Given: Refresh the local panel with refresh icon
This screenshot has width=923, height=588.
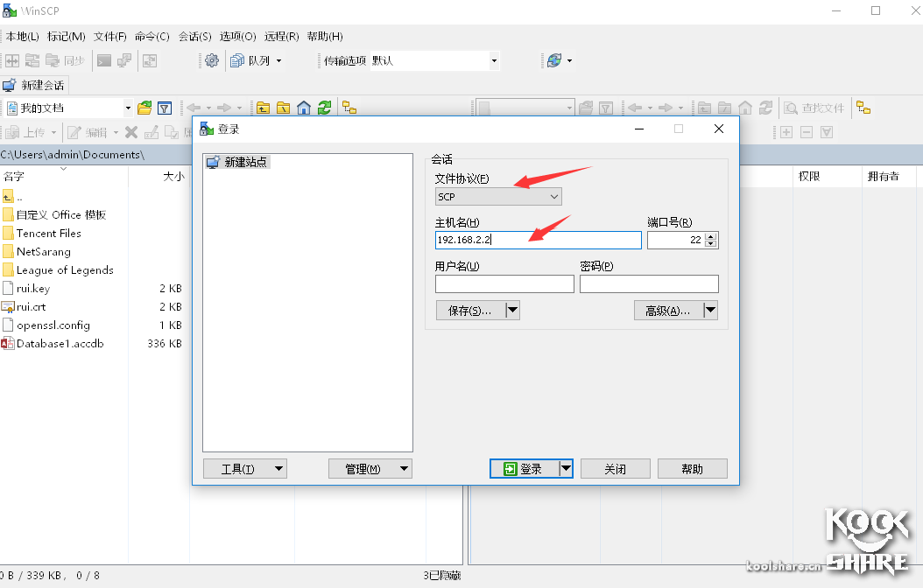Looking at the screenshot, I should pos(324,107).
